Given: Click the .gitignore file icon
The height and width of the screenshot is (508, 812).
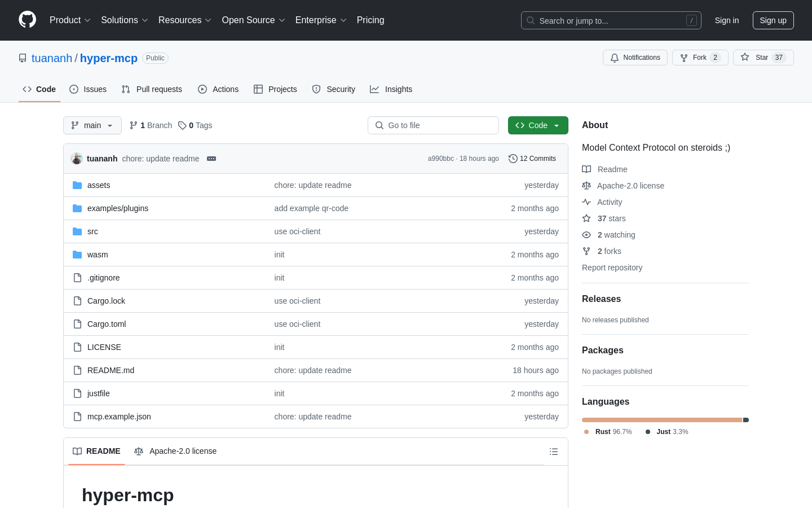Looking at the screenshot, I should click(77, 278).
